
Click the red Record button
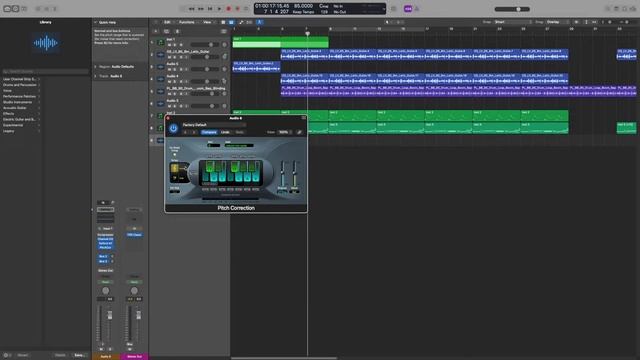tap(229, 9)
